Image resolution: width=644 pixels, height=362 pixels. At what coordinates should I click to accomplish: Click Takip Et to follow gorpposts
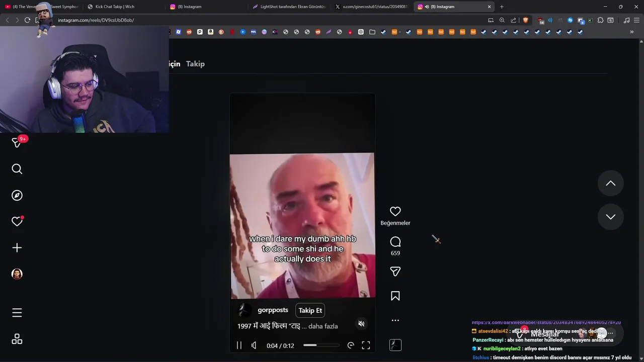[310, 310]
